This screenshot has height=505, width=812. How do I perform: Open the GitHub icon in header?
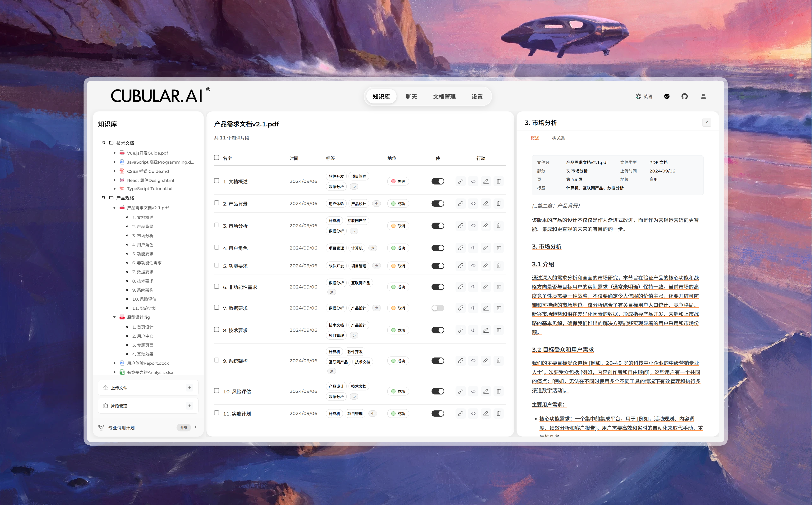click(x=684, y=96)
